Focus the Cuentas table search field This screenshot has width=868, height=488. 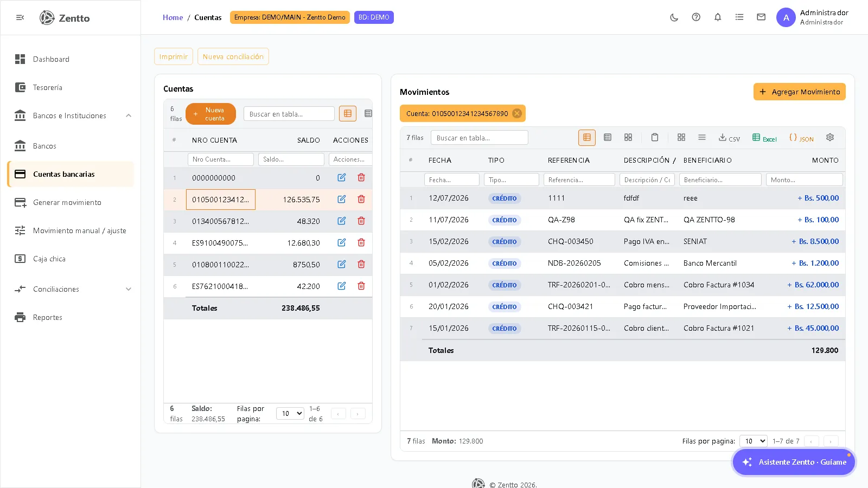point(289,114)
